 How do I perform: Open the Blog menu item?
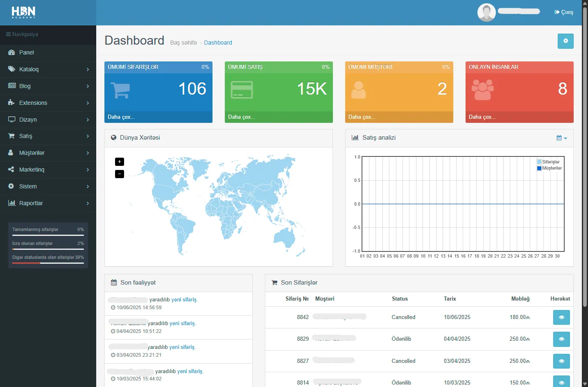[x=48, y=86]
